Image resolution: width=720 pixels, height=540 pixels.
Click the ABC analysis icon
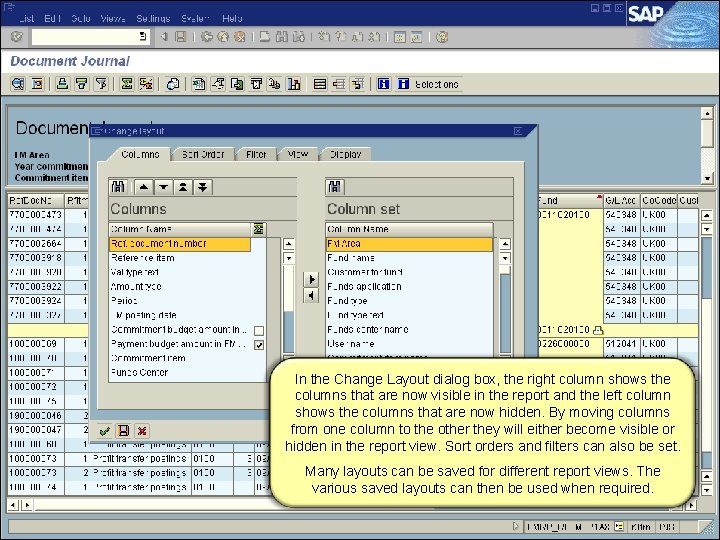[275, 84]
